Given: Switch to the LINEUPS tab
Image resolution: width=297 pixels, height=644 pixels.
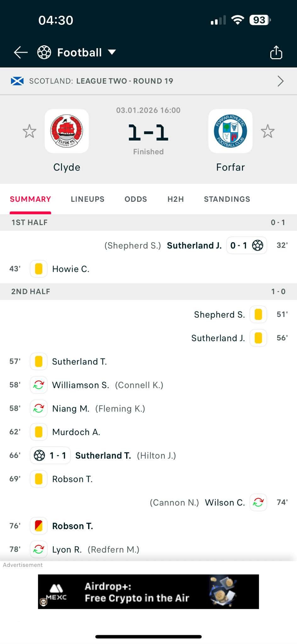Looking at the screenshot, I should pyautogui.click(x=87, y=199).
